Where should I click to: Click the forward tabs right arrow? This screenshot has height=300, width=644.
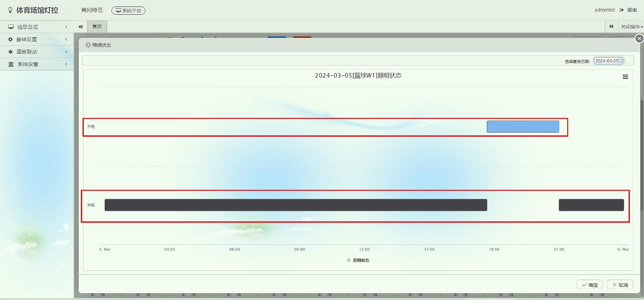coord(611,27)
